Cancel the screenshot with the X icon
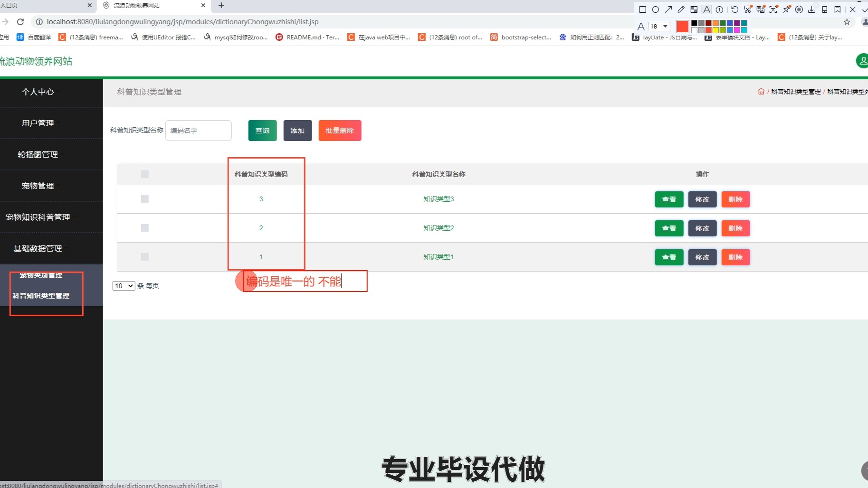The width and height of the screenshot is (868, 488). (853, 9)
